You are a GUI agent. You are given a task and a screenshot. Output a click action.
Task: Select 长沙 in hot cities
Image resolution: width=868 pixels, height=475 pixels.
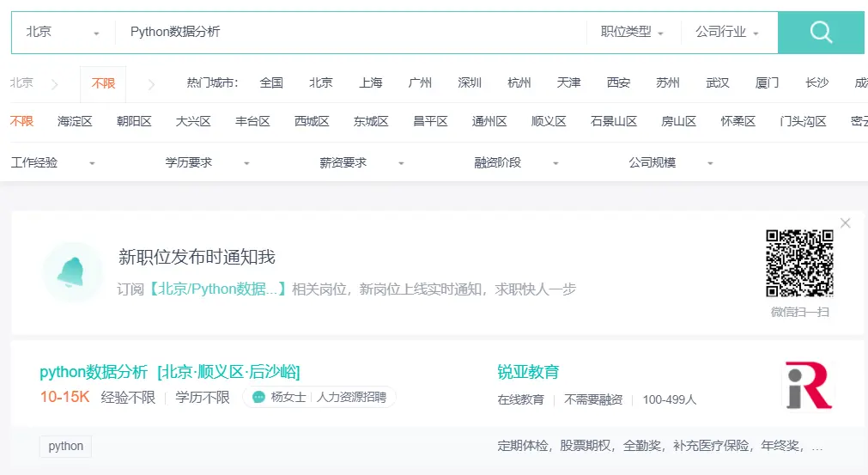(x=816, y=83)
